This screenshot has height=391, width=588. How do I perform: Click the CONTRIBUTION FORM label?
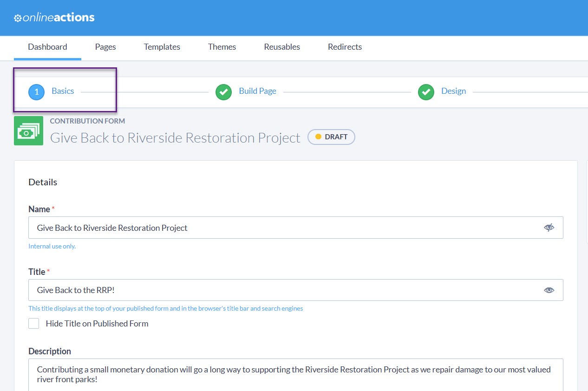87,121
